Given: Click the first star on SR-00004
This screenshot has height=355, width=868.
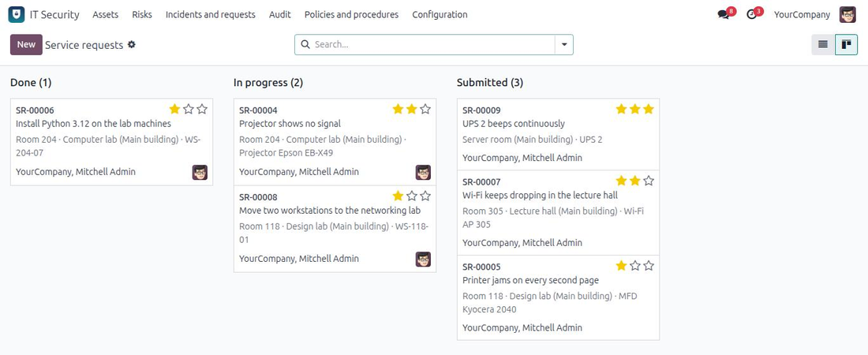Looking at the screenshot, I should (398, 109).
